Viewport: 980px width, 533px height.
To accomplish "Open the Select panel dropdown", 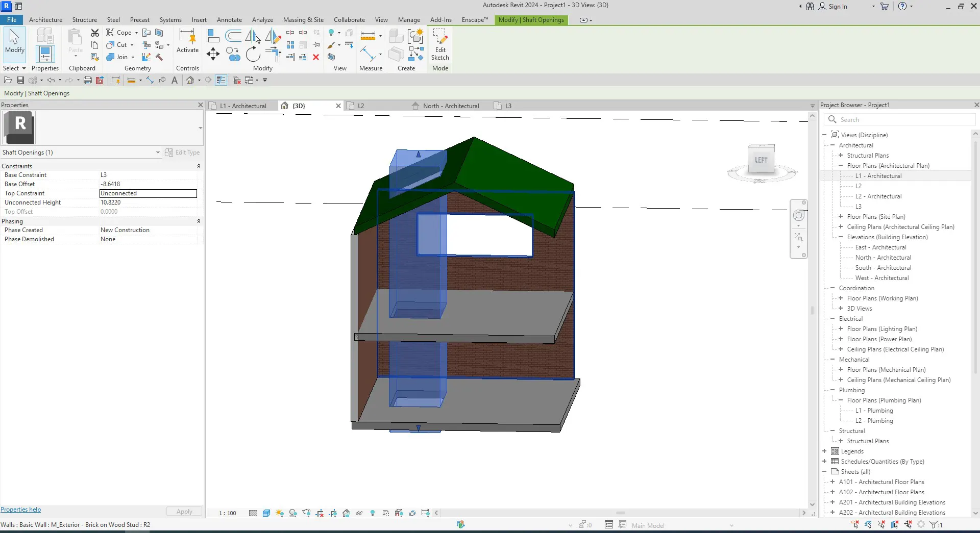I will 14,68.
